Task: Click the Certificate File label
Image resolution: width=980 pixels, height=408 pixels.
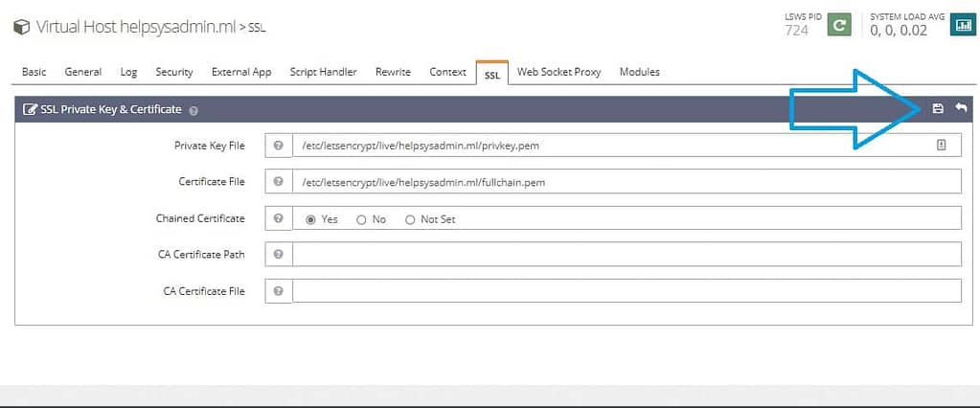Action: coord(212,182)
